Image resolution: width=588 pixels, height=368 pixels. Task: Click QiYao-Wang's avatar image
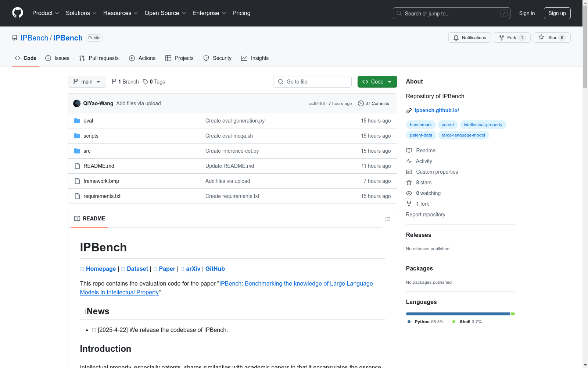(x=77, y=103)
